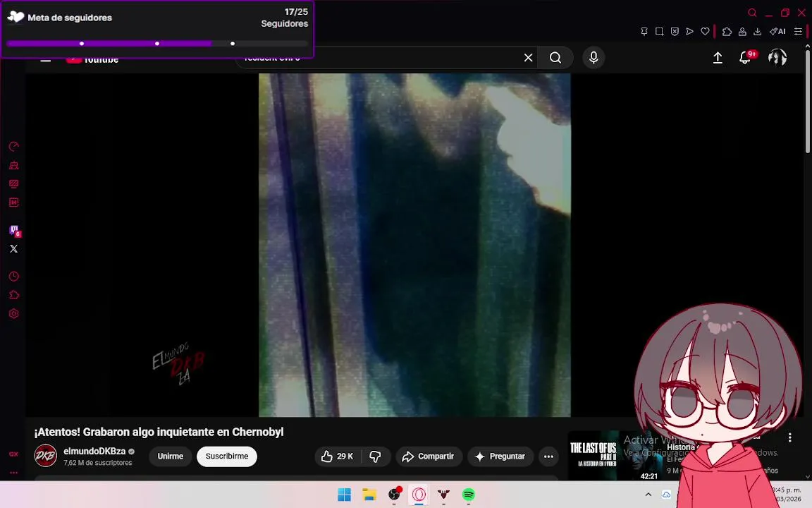
Task: Open YouTube account avatar menu
Action: (777, 58)
